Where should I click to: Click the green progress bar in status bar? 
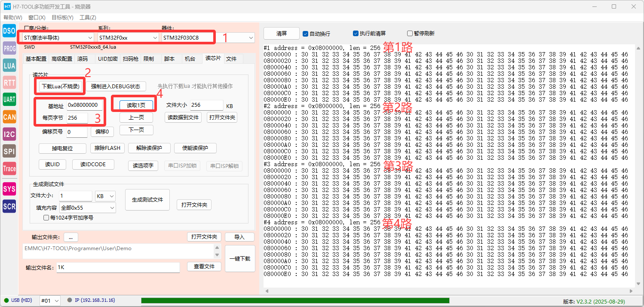tap(295, 300)
